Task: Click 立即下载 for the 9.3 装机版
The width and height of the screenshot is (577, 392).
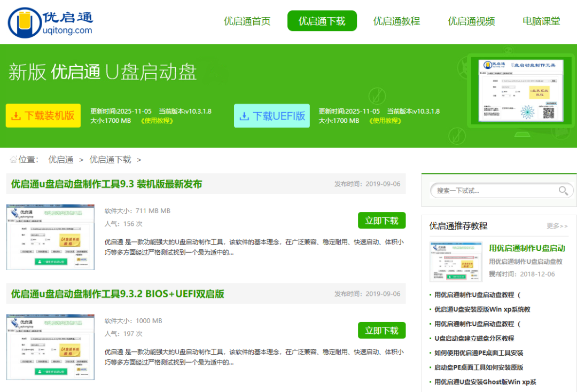Action: pos(381,220)
